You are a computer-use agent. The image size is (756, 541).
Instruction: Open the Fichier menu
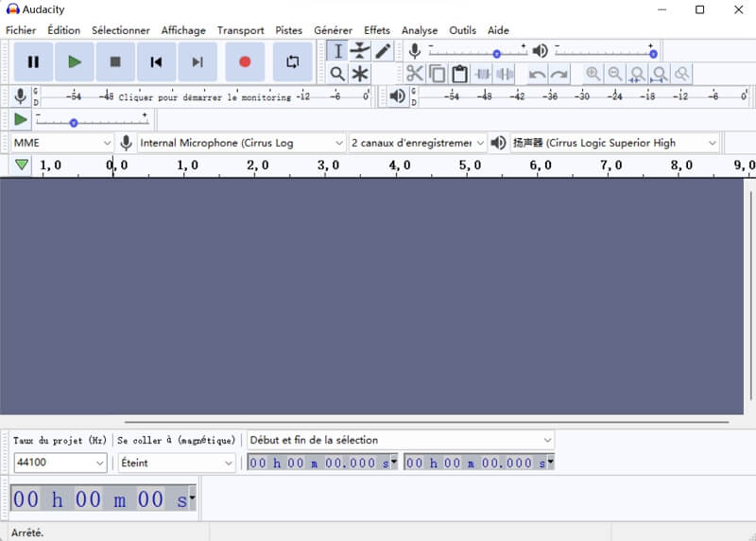pyautogui.click(x=21, y=30)
